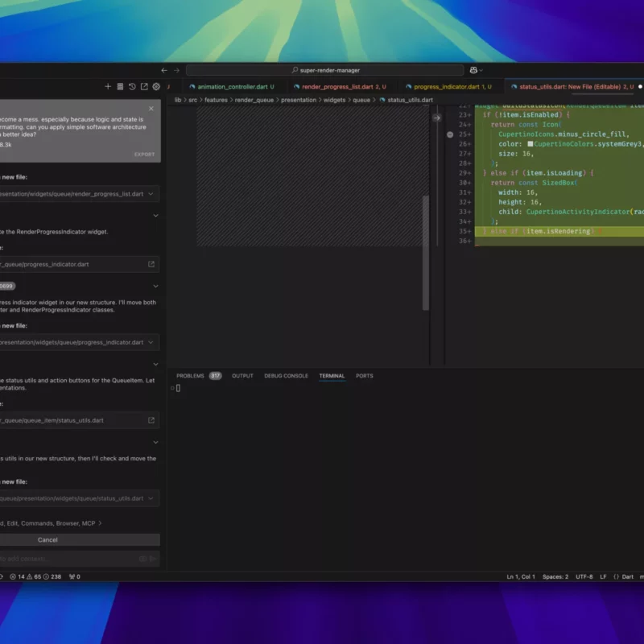Click EXPORT in the task header

tap(144, 154)
